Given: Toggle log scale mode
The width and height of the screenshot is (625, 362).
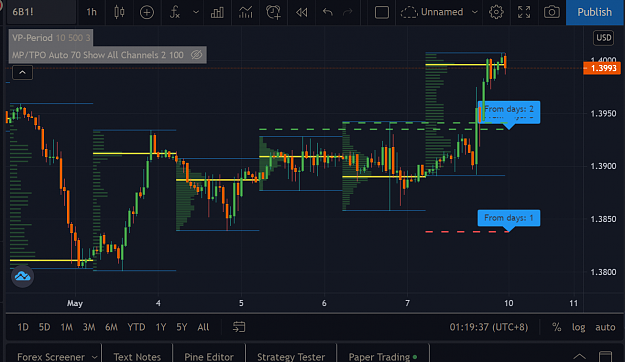Looking at the screenshot, I should coord(578,327).
